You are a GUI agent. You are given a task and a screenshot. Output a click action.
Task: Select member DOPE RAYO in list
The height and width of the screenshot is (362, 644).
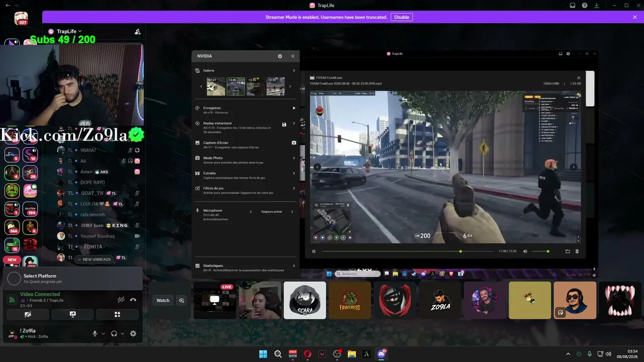[98, 183]
